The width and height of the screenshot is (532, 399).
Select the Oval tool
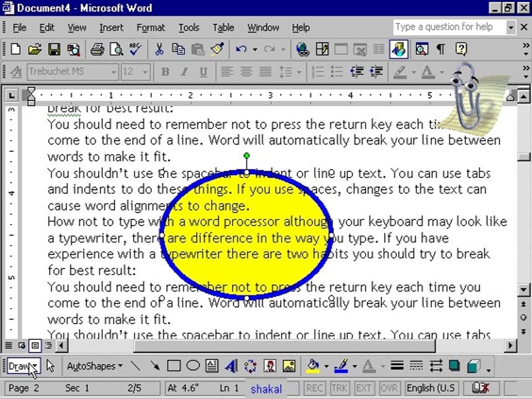click(193, 366)
